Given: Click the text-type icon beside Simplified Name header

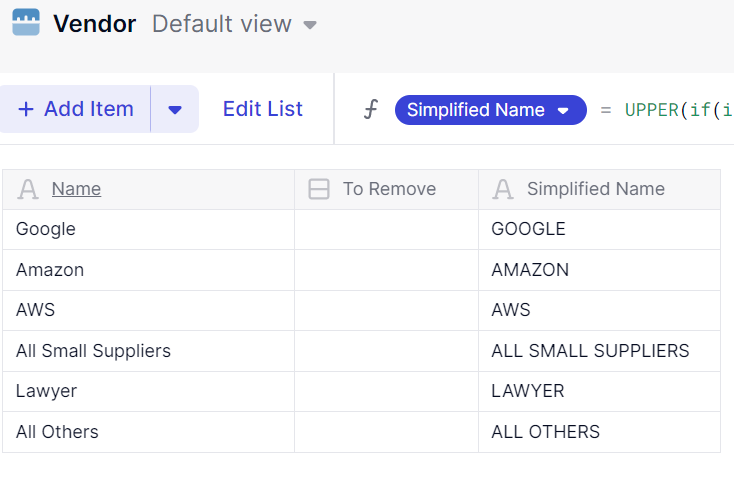Looking at the screenshot, I should [503, 189].
